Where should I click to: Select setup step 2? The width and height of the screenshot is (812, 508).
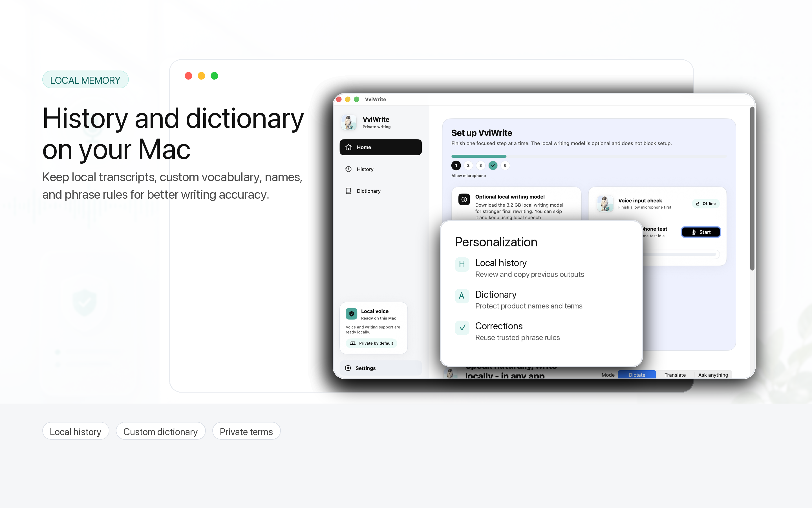pyautogui.click(x=468, y=165)
